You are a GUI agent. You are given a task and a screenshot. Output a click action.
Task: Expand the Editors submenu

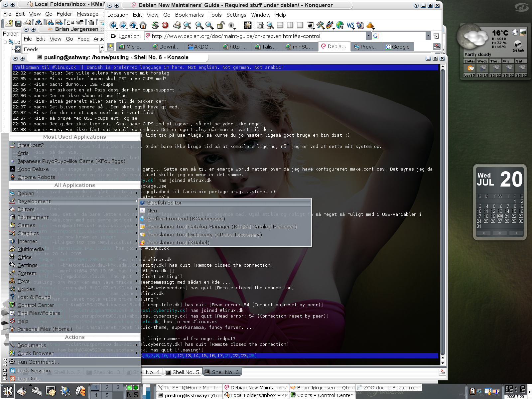coord(74,209)
